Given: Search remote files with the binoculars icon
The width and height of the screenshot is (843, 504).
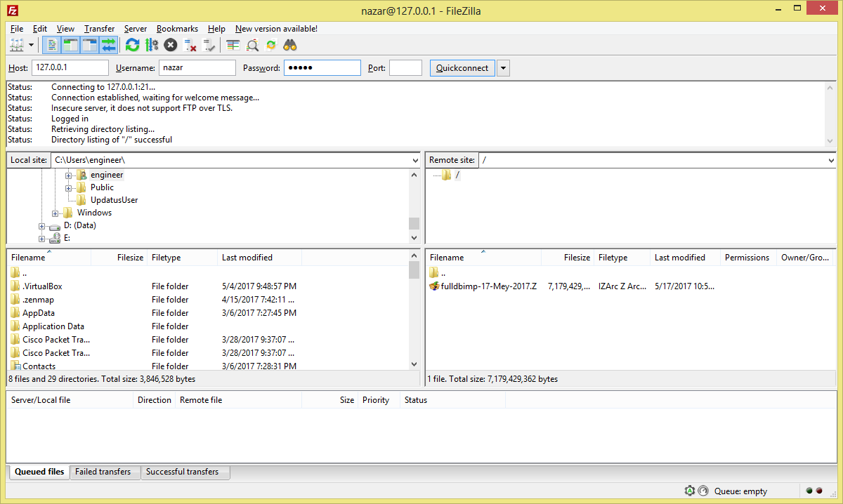Looking at the screenshot, I should [290, 45].
